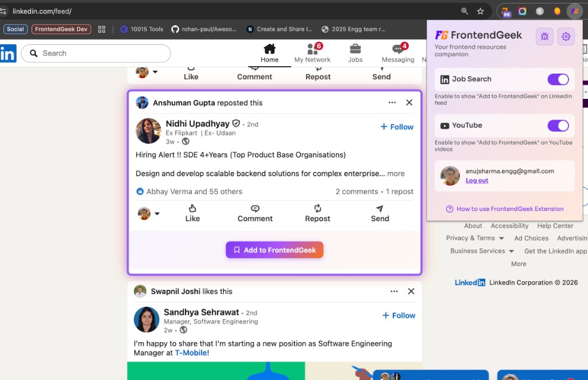Click the bug report icon in FrontendGeek panel
Viewport: 588px width, 380px height.
click(544, 37)
